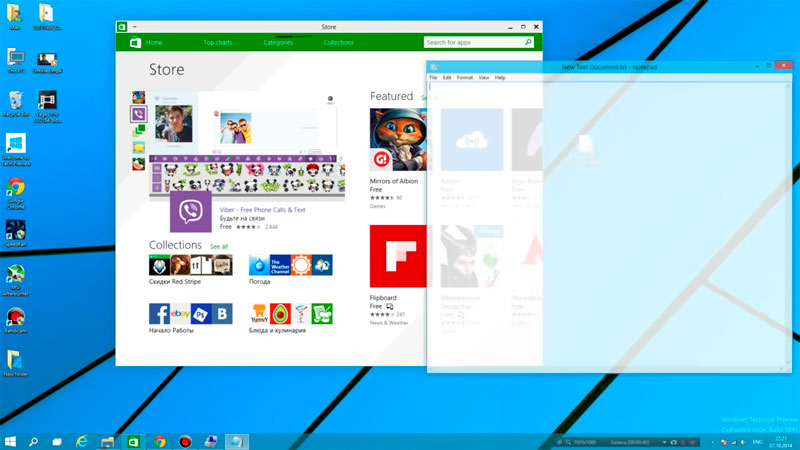Select the green spotlight sidebar thumbnail
This screenshot has width=800, height=450.
[138, 131]
